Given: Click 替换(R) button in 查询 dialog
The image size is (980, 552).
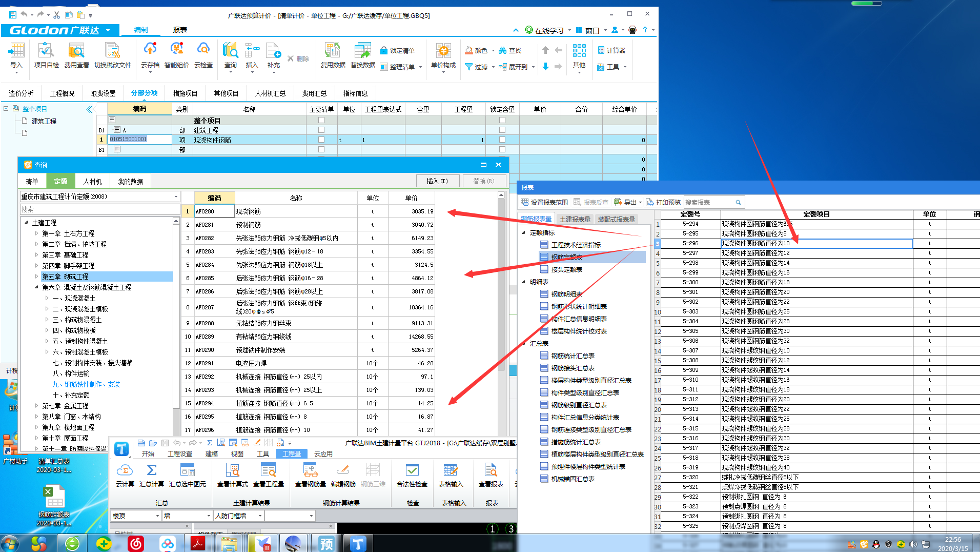Looking at the screenshot, I should 484,181.
